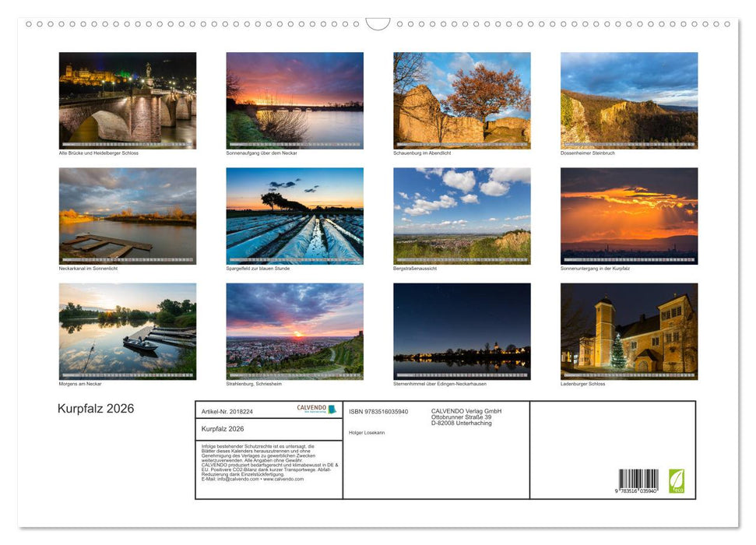Click the Kurpfalz 2026 title text
Image resolution: width=756 pixels, height=545 pixels.
pos(96,408)
